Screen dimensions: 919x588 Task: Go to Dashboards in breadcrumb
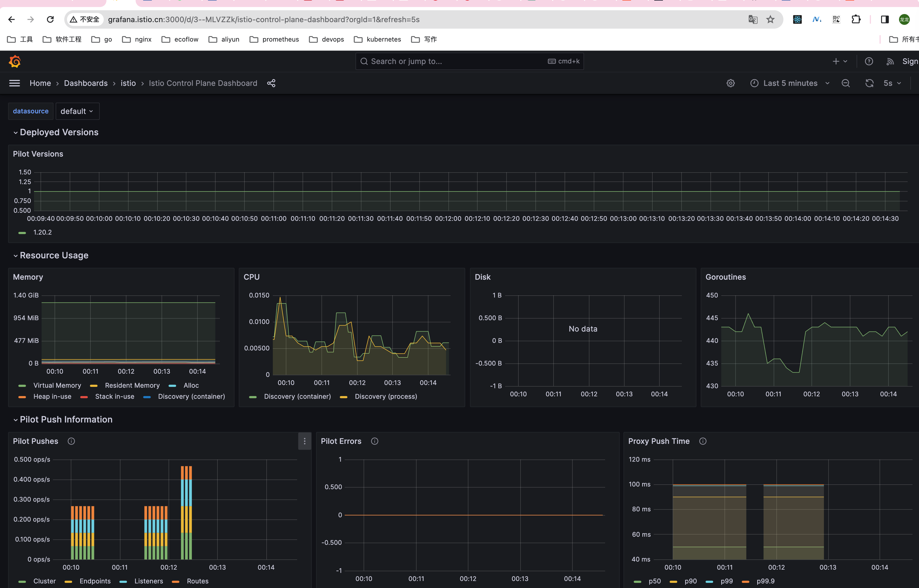[x=86, y=83]
